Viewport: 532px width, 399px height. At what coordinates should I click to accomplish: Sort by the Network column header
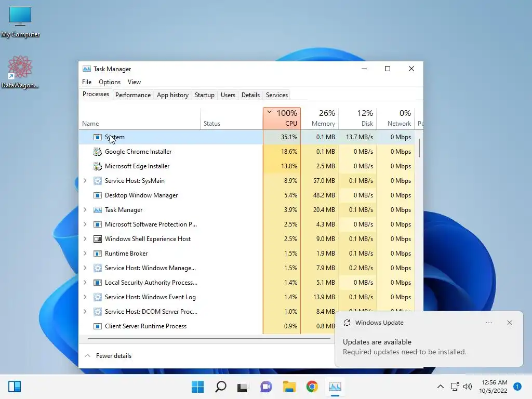tap(395, 118)
